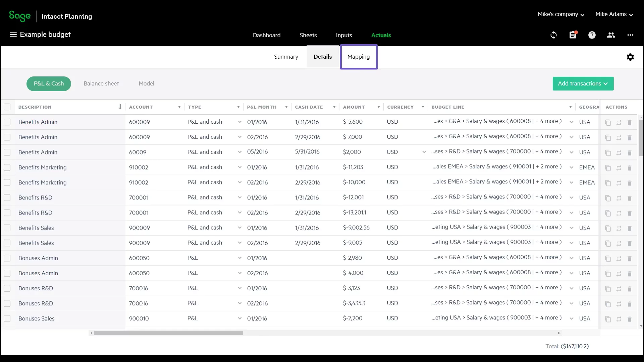Screen dimensions: 644x362
Task: Open the Mike's company dropdown
Action: tap(561, 14)
